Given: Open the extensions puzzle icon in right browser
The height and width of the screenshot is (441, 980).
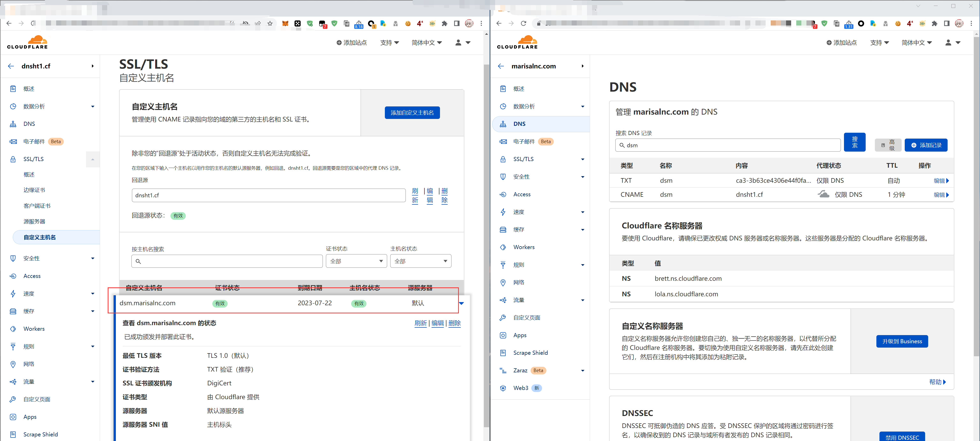Looking at the screenshot, I should [934, 23].
